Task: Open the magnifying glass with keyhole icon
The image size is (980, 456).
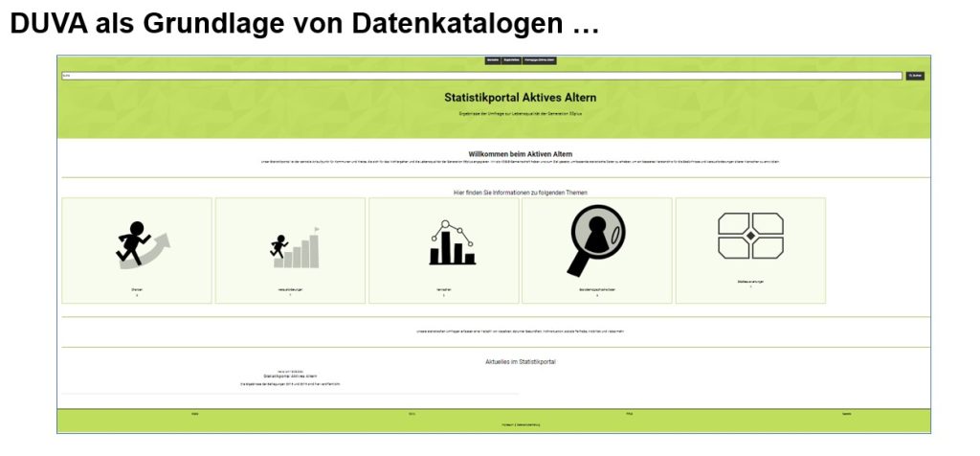Action: coord(597,237)
